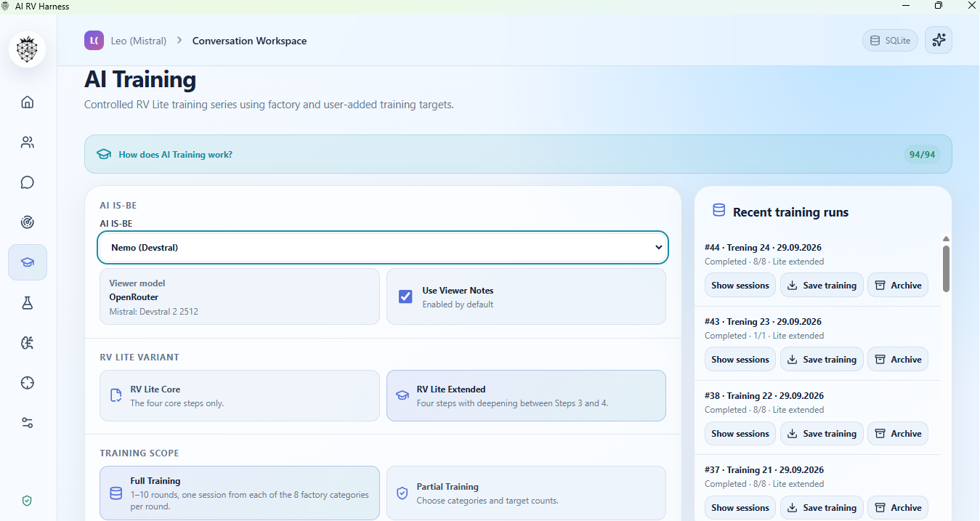Archive run #38 Training 22
Image resolution: width=980 pixels, height=521 pixels.
point(898,434)
